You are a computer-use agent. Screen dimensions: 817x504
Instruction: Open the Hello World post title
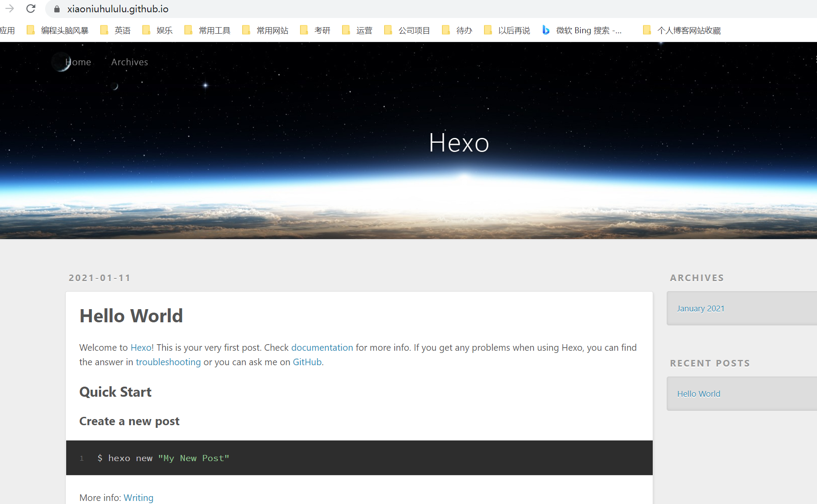coord(131,316)
